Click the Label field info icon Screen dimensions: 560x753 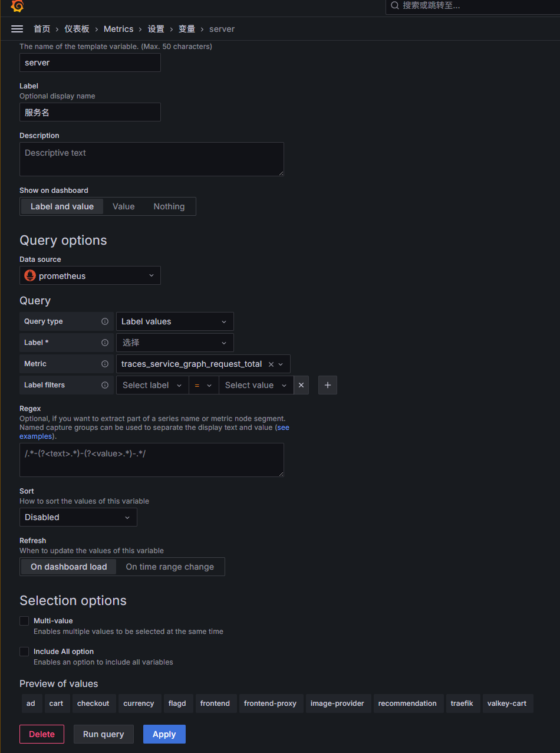[x=105, y=343]
